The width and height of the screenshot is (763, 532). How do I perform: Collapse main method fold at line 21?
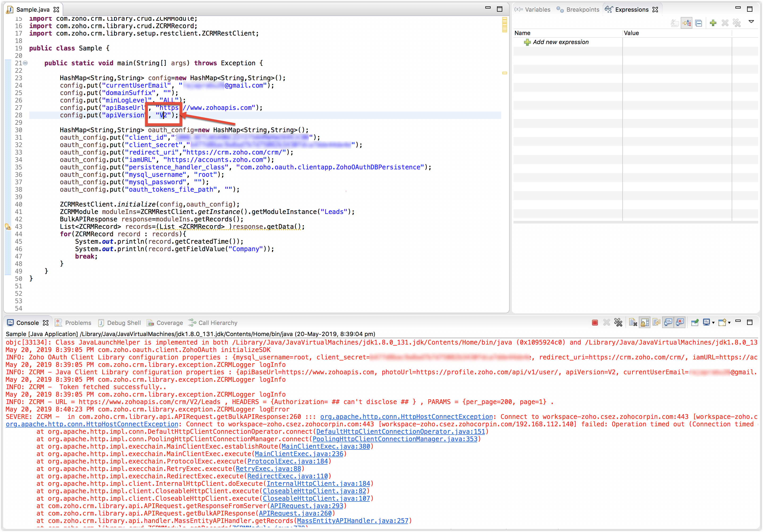tap(25, 63)
